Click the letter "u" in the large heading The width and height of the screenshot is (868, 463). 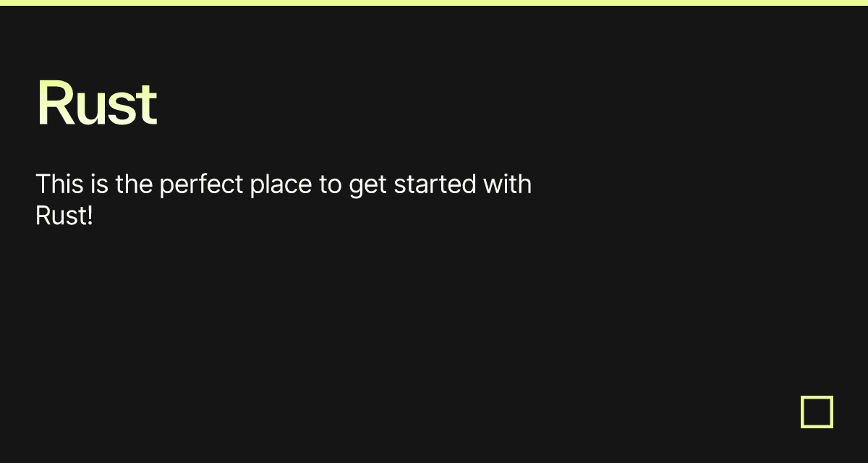88,109
